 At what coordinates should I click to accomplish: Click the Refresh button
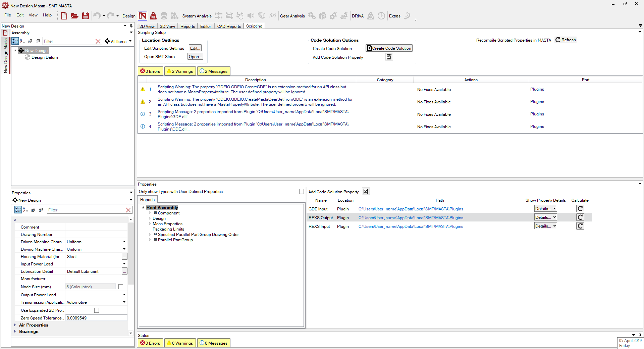point(566,40)
